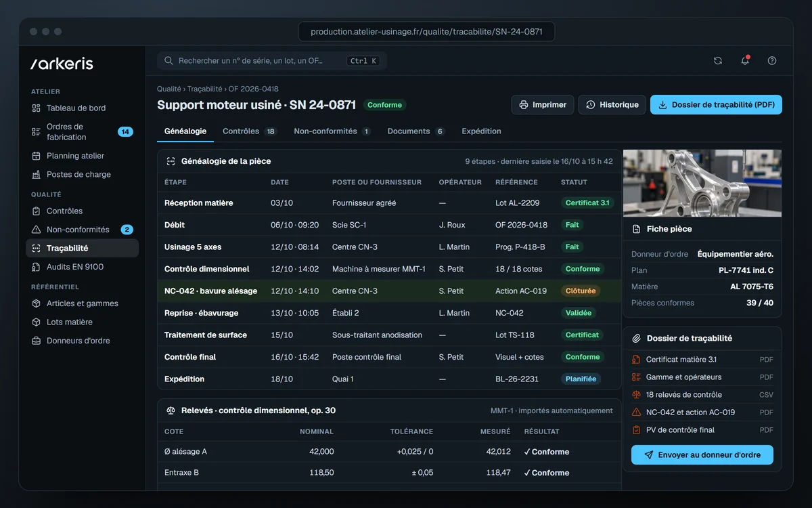The image size is (812, 508).
Task: Click Envoyer au donneur d'ordre button
Action: pyautogui.click(x=702, y=455)
